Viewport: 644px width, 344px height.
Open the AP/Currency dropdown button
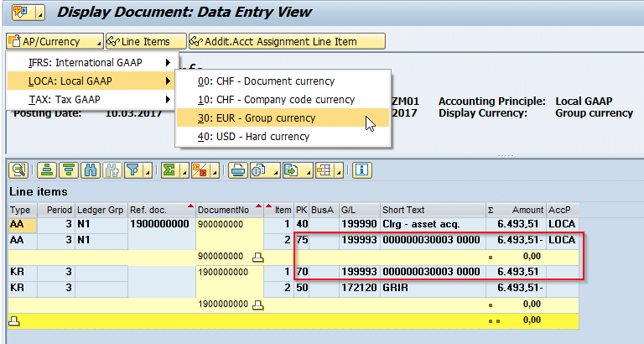point(54,41)
